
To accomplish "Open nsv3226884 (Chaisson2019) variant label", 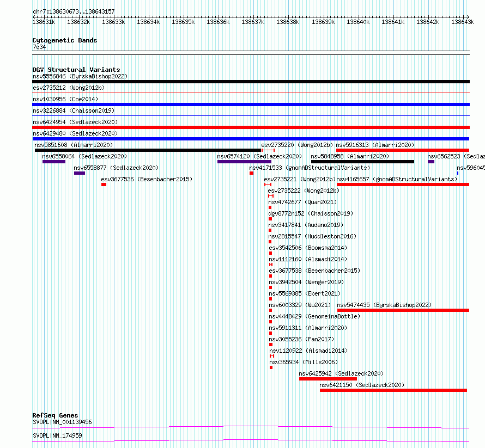I will tap(74, 111).
